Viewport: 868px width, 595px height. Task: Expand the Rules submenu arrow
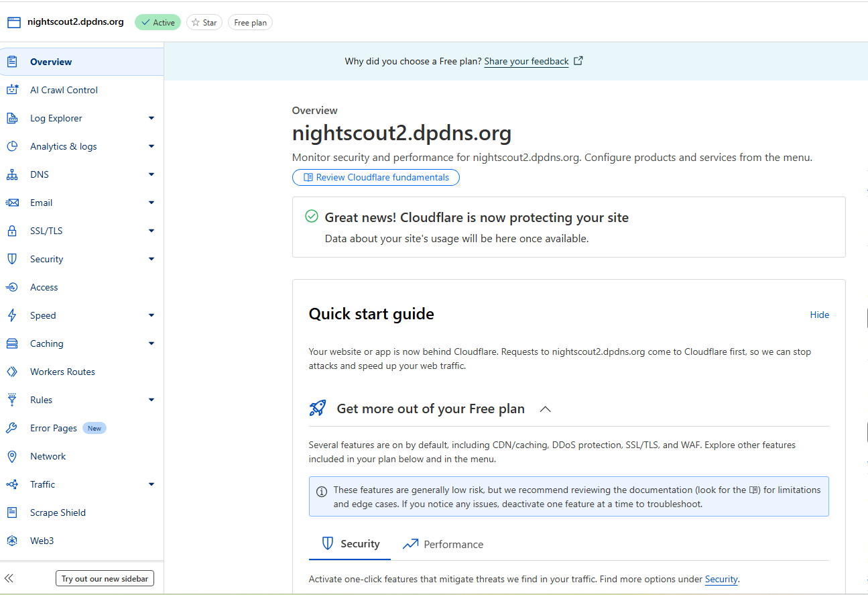[151, 400]
